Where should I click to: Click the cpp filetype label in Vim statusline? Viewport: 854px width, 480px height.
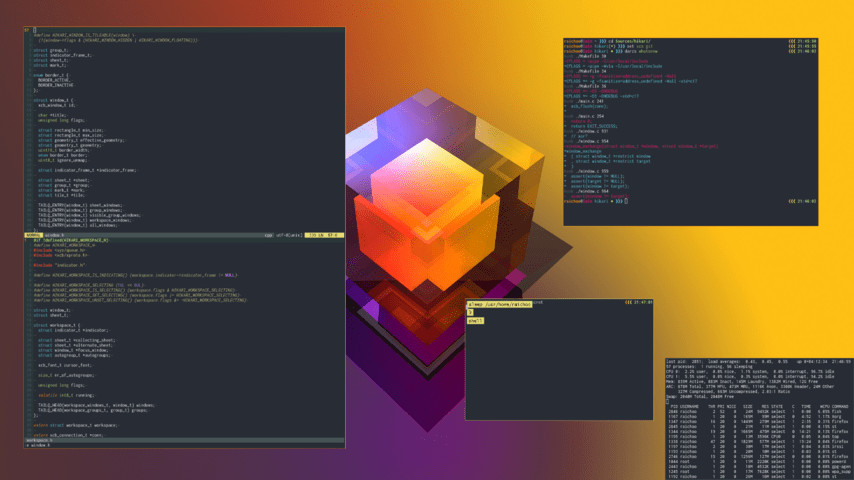pos(268,235)
